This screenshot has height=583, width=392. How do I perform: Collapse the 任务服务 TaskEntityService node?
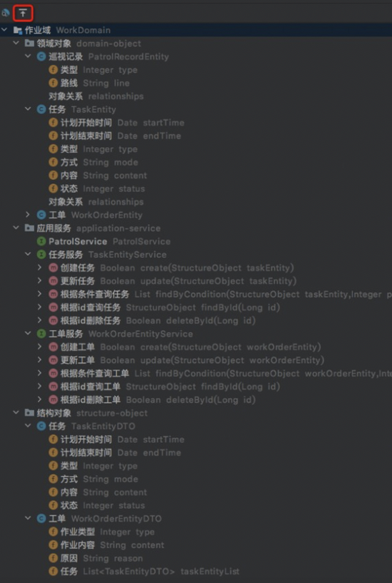[28, 255]
